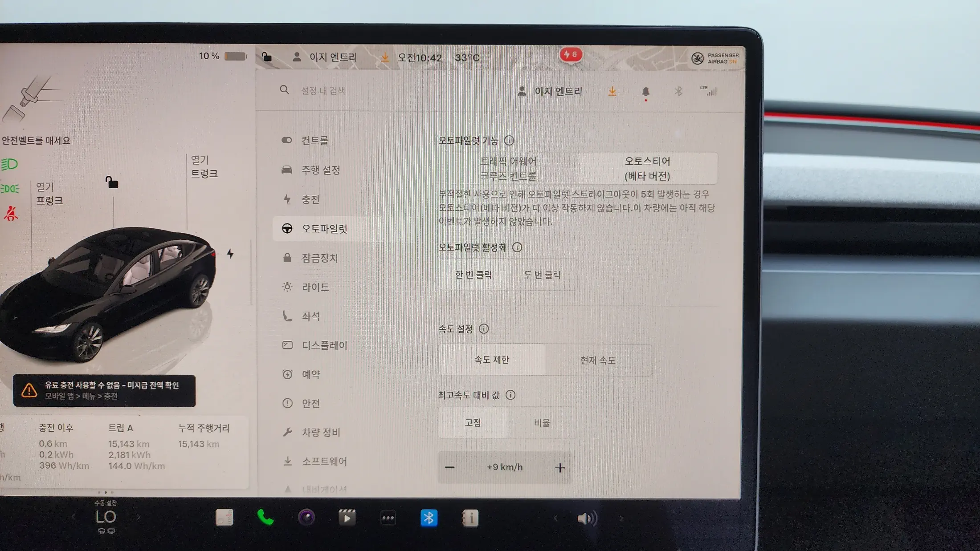Choose 한 번 클릭 activation
This screenshot has width=980, height=551.
473,275
